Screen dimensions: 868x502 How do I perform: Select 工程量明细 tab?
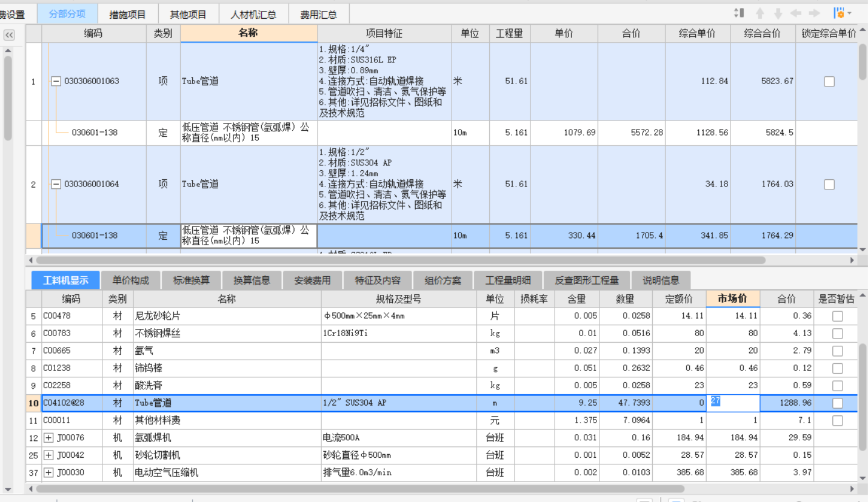(x=508, y=280)
